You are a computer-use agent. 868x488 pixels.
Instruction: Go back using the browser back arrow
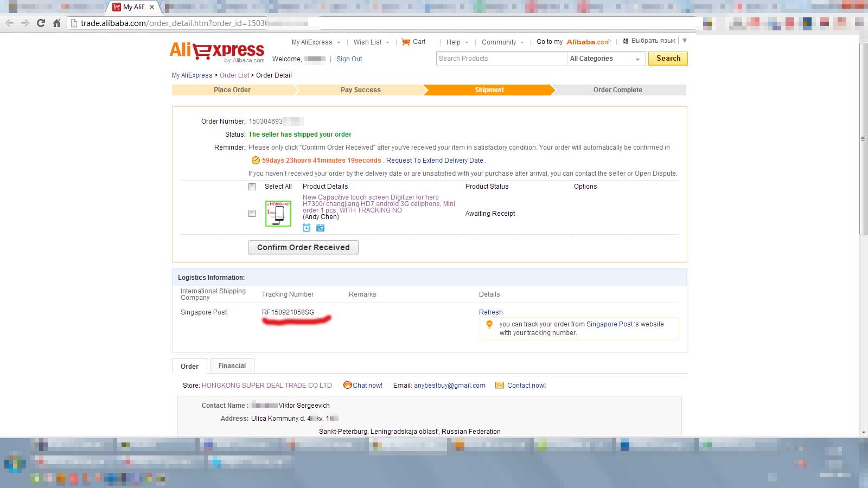point(9,23)
